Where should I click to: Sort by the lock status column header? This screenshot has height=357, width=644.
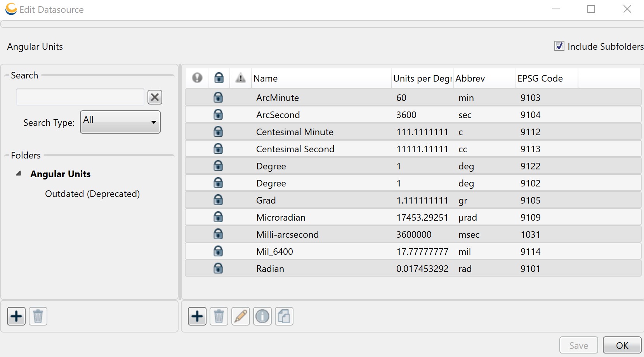click(x=219, y=78)
